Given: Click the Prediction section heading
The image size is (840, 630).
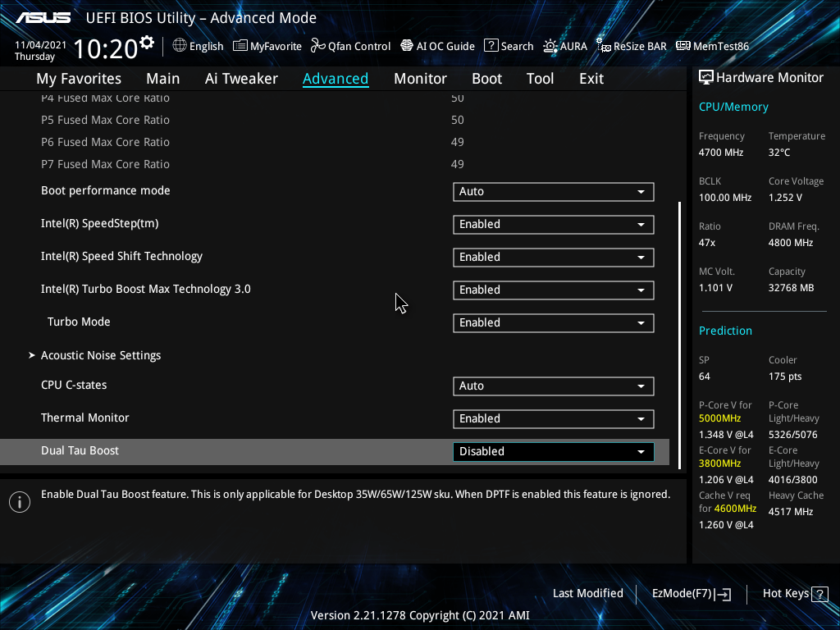Looking at the screenshot, I should (x=725, y=331).
